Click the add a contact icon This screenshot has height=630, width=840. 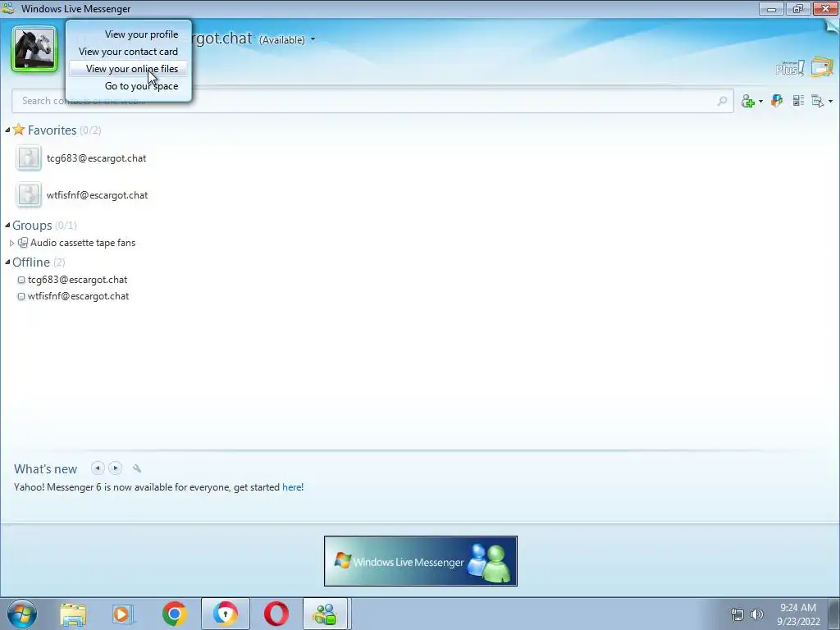[x=748, y=101]
